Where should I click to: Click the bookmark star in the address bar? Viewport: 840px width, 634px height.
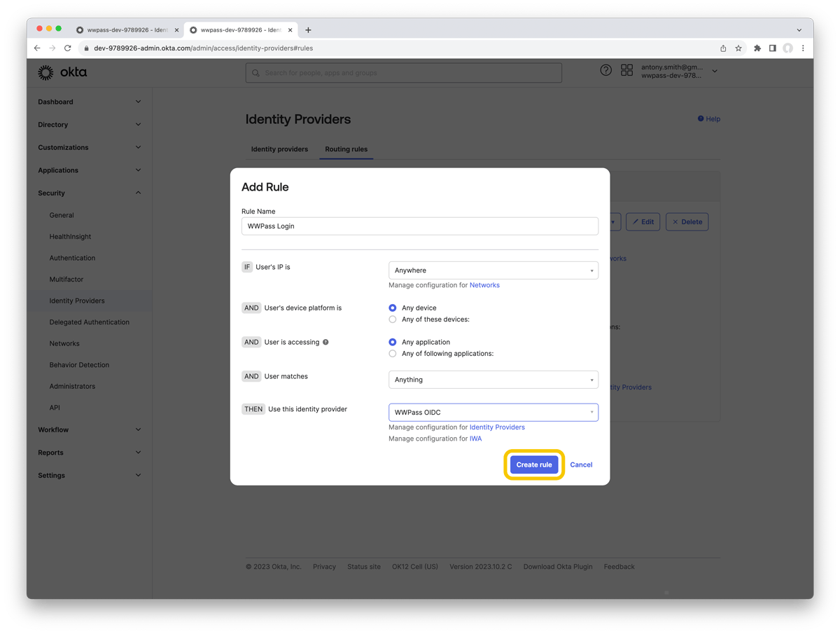click(x=738, y=48)
